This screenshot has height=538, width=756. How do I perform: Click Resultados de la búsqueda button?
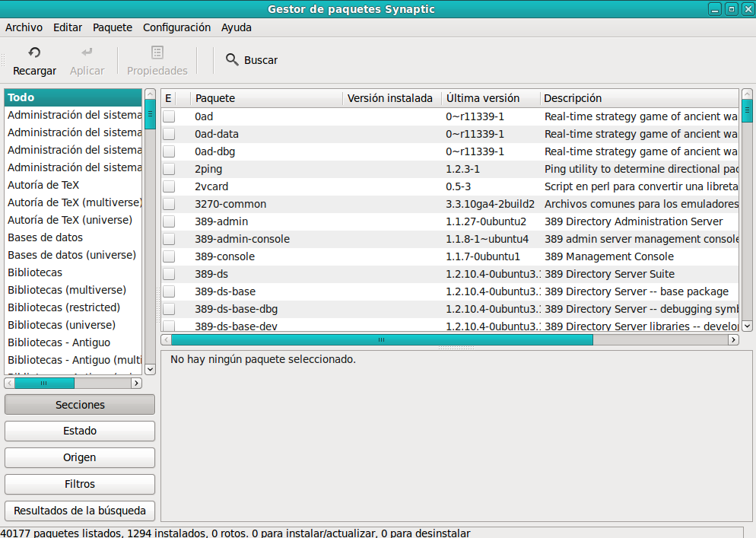pos(80,511)
